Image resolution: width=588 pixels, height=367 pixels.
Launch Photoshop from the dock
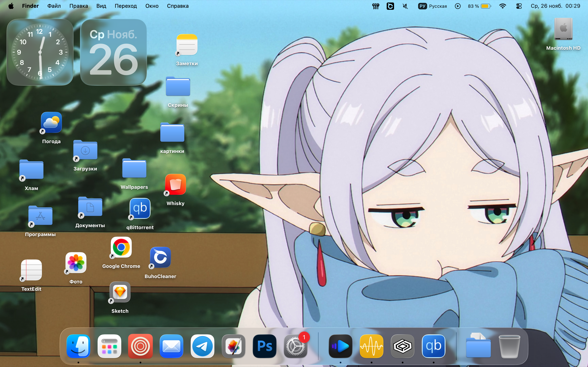(264, 346)
